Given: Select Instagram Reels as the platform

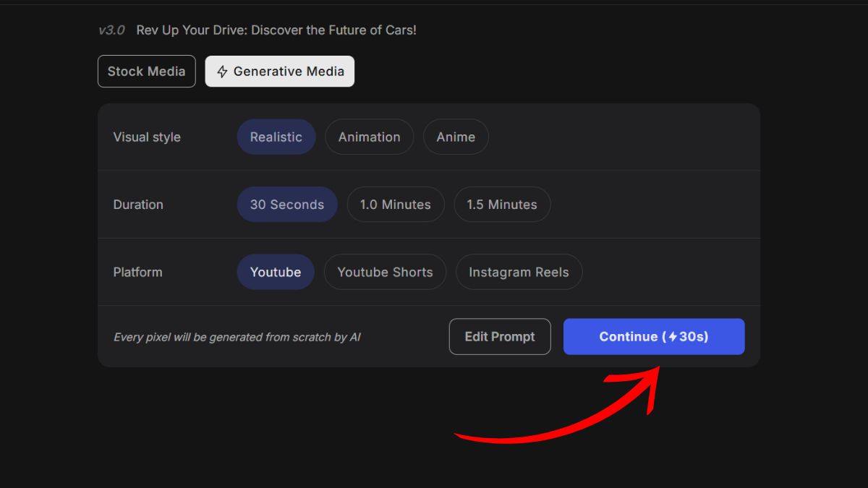Looking at the screenshot, I should point(519,273).
